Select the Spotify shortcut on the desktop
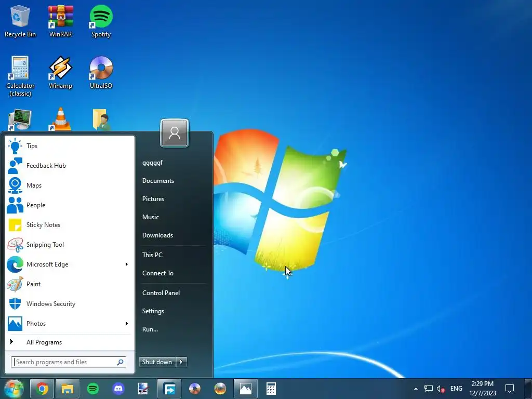532x399 pixels. (101, 21)
